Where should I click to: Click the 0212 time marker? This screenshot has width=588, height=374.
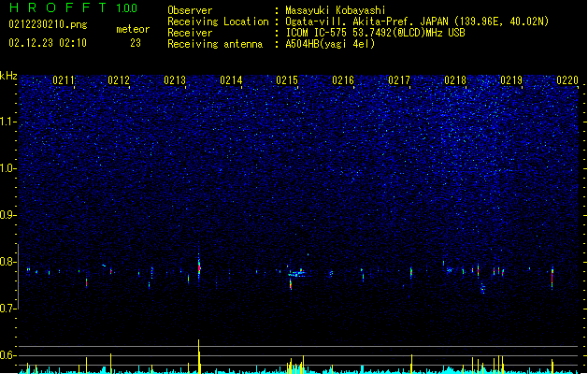pyautogui.click(x=119, y=80)
